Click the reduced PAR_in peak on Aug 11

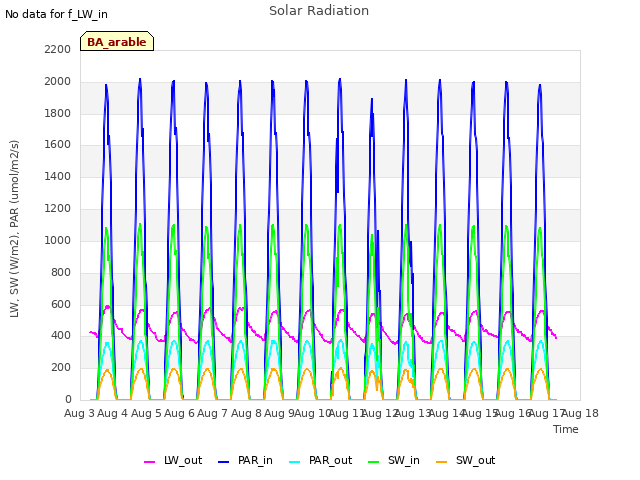372,99
